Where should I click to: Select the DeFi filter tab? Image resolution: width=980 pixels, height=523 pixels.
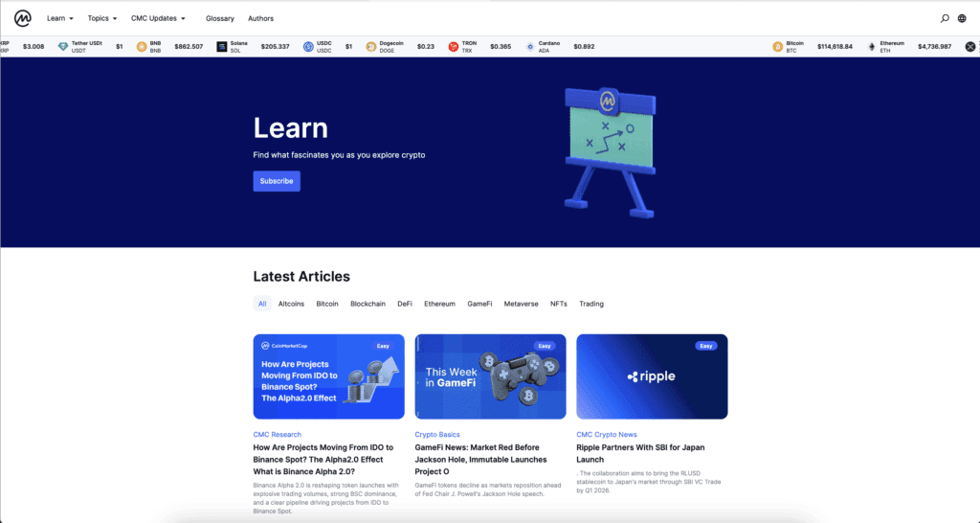pyautogui.click(x=405, y=304)
